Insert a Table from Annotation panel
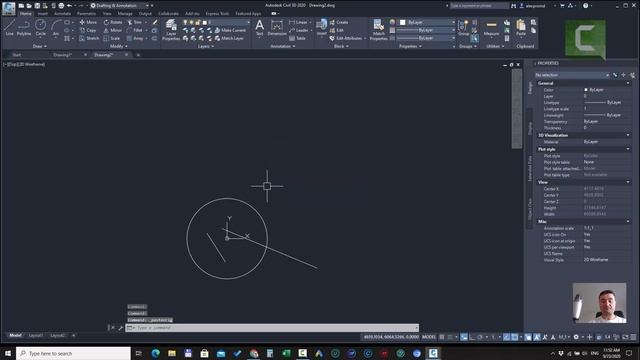The image size is (640, 360). coord(298,38)
